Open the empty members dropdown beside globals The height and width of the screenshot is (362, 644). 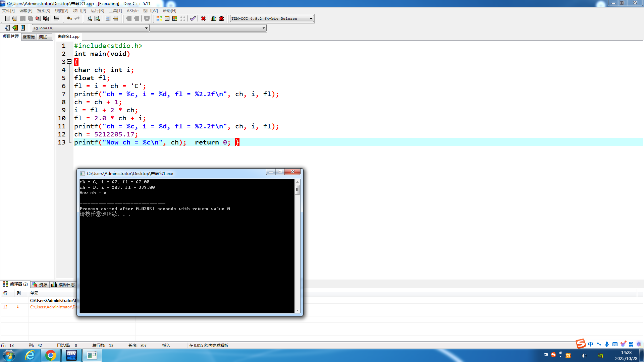coord(264,28)
